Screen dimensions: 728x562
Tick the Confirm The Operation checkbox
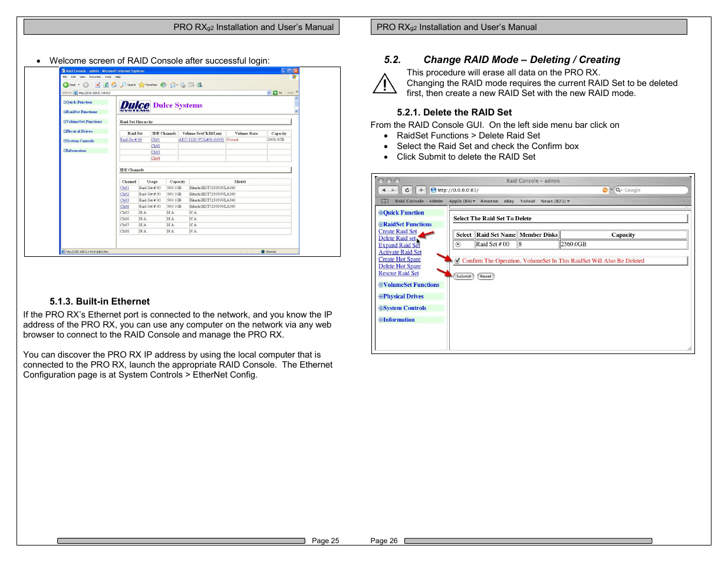pyautogui.click(x=457, y=260)
